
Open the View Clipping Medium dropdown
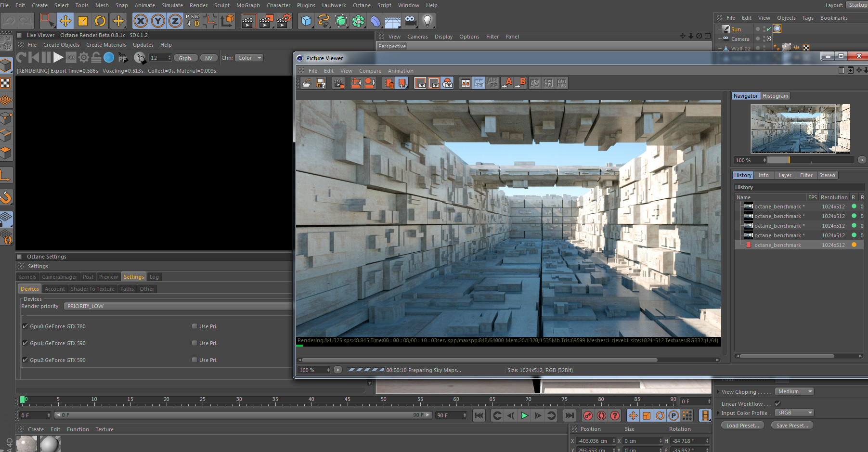click(794, 392)
